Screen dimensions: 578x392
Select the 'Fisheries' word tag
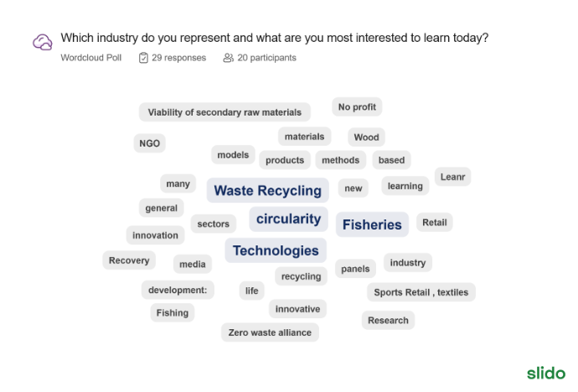(372, 224)
